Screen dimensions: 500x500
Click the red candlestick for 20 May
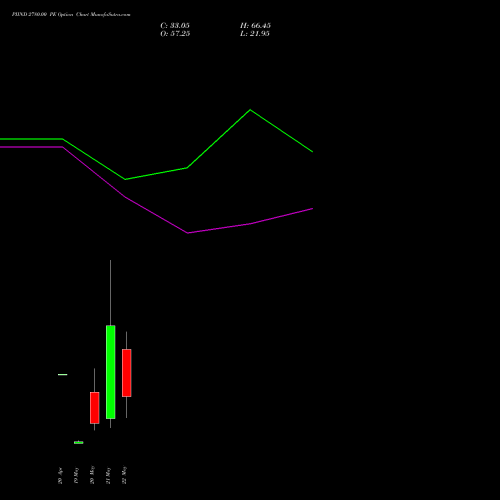click(x=95, y=408)
